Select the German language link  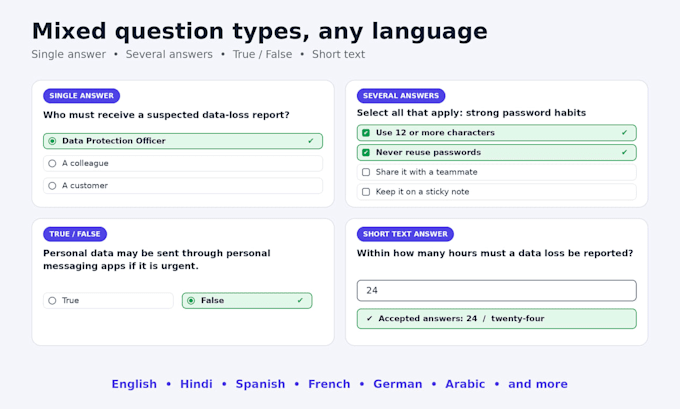coord(398,384)
